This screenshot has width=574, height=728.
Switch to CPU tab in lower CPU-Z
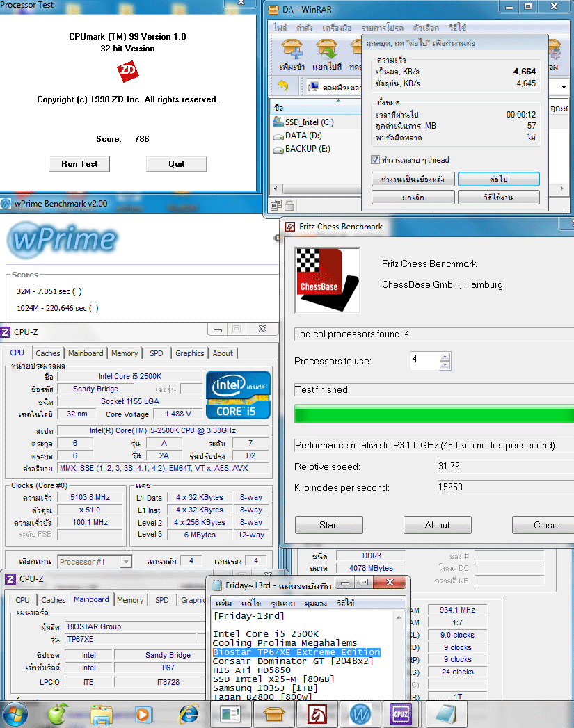(x=22, y=600)
